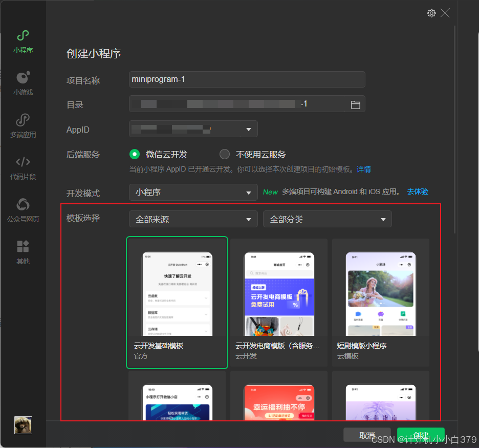Follow the 去体验 link
The image size is (479, 448).
tap(417, 191)
